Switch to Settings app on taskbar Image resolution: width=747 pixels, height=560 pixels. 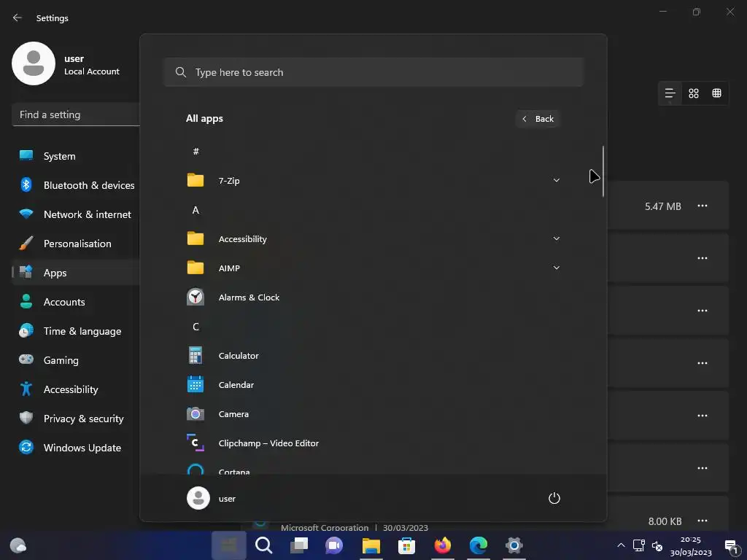tap(514, 545)
